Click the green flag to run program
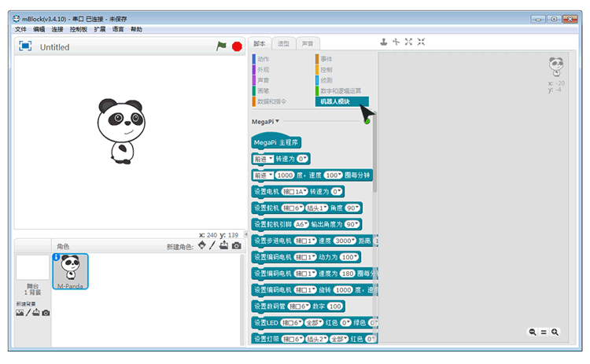Image resolution: width=590 pixels, height=364 pixels. (221, 46)
